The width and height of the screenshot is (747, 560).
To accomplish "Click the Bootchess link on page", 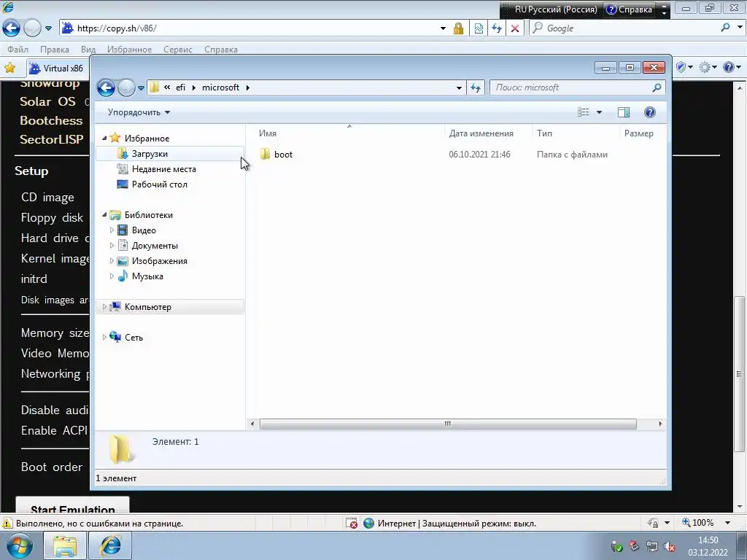I will coord(52,120).
